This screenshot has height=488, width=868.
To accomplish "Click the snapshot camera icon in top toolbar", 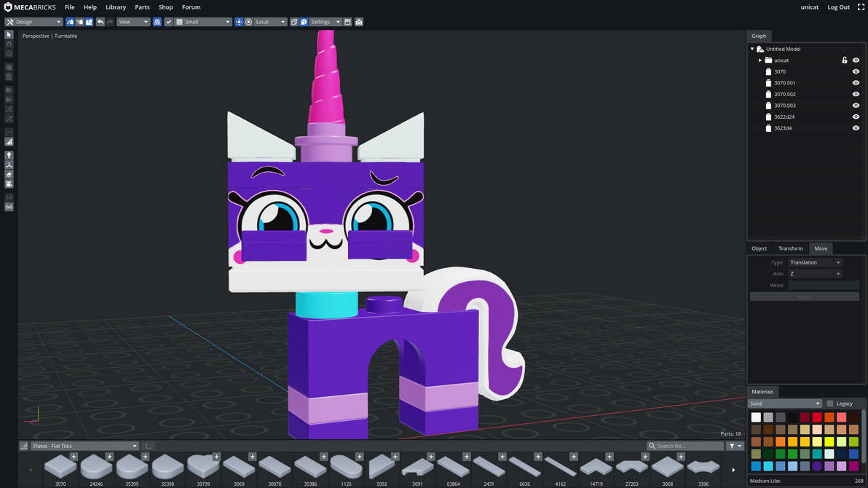I will tap(359, 22).
